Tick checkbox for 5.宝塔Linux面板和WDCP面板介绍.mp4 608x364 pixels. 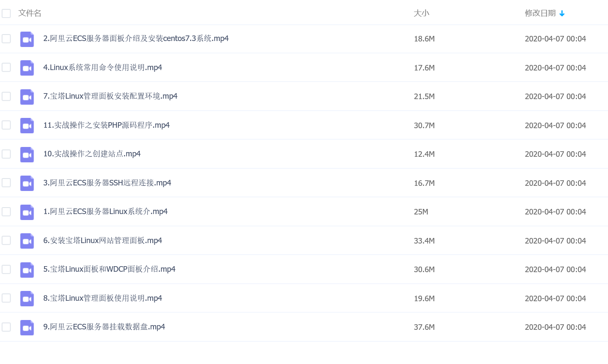6,270
